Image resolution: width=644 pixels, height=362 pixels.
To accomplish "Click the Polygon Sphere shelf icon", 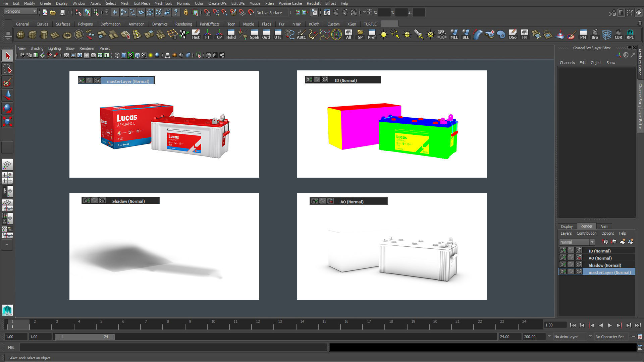I will point(20,35).
